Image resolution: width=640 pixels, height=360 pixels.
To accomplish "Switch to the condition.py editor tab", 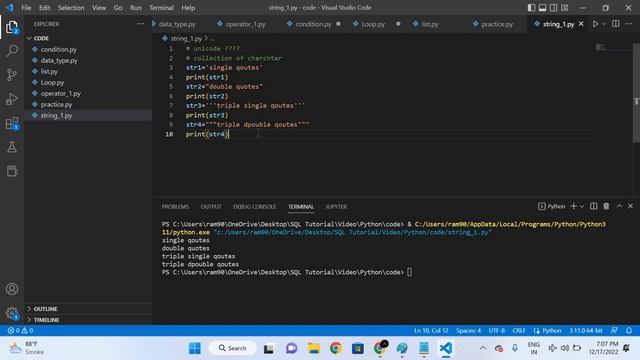I will pos(313,24).
